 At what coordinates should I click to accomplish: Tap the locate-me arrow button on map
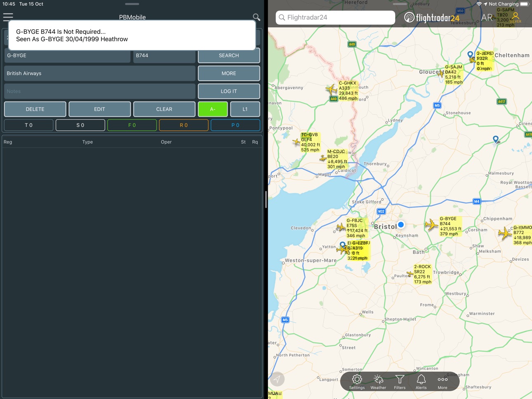pyautogui.click(x=277, y=379)
